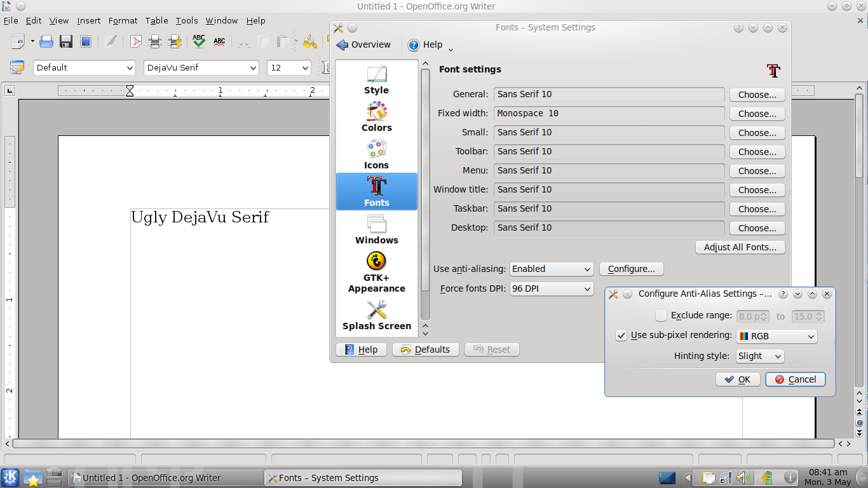Viewport: 868px width, 488px height.
Task: Click OK in Anti-Alias Settings dialog
Action: point(738,379)
